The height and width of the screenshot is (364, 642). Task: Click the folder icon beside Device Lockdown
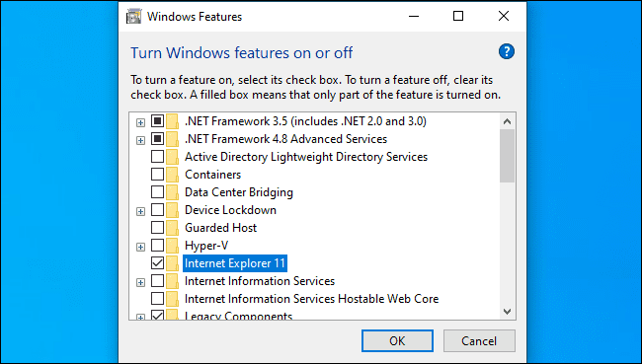click(173, 210)
